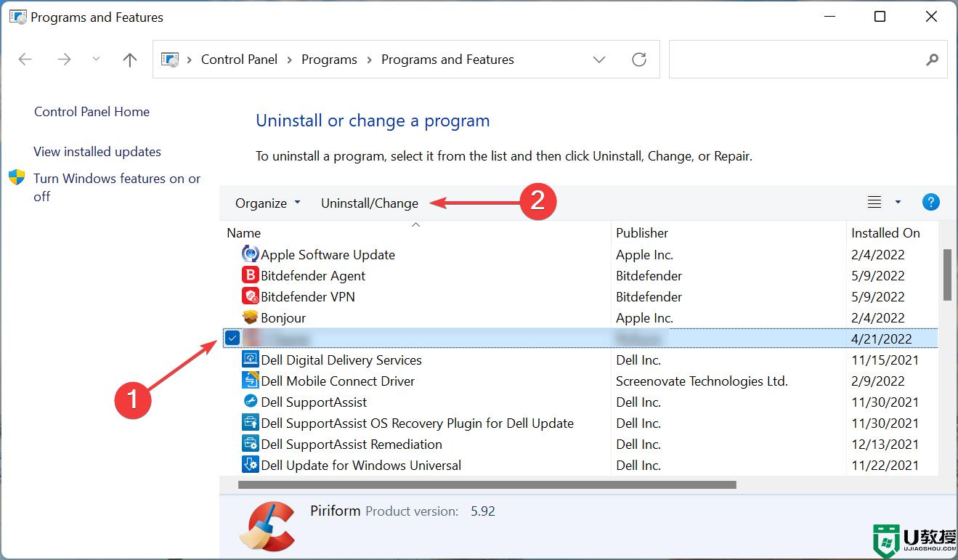Click the 5.92 product version value

[x=483, y=511]
